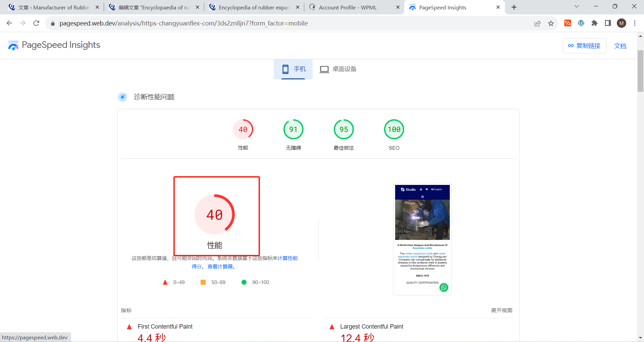Click the scrollbar down arrow
Image resolution: width=644 pixels, height=342 pixels.
click(x=640, y=338)
